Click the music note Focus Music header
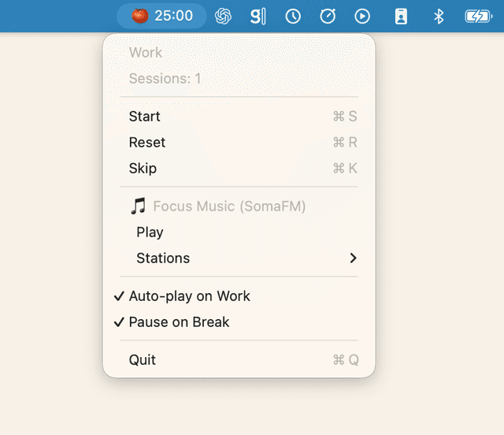 tap(217, 206)
